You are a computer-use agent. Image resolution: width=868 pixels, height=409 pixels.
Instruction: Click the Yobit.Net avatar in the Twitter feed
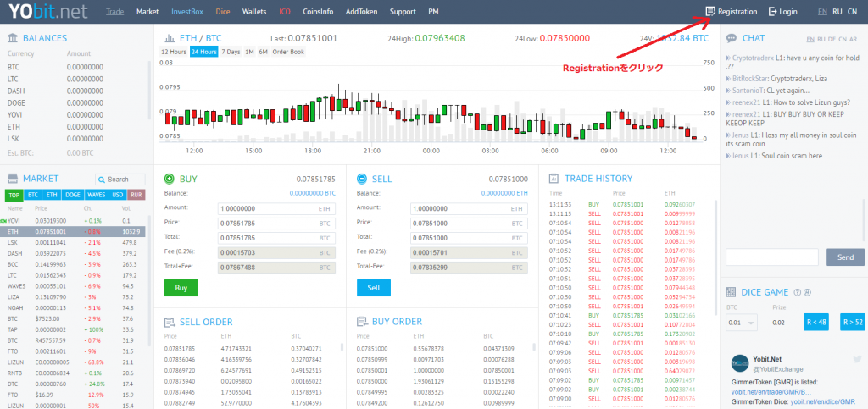tap(740, 363)
